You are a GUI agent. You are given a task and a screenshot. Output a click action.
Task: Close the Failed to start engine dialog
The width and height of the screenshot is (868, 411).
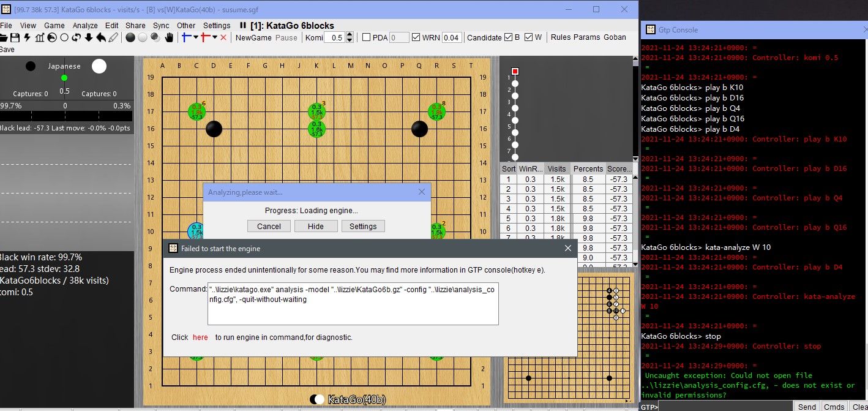coord(568,248)
